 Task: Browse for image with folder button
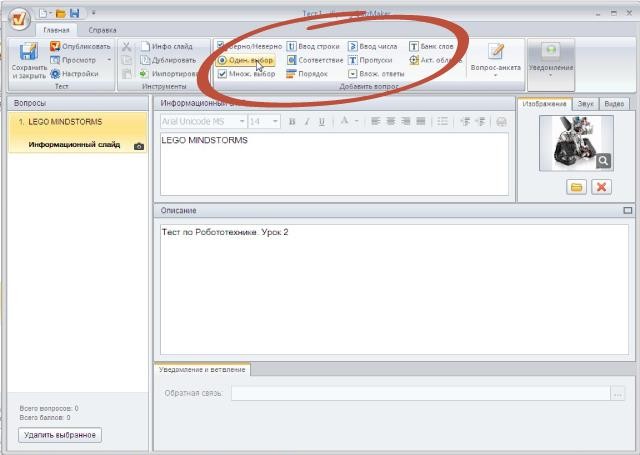[x=576, y=187]
